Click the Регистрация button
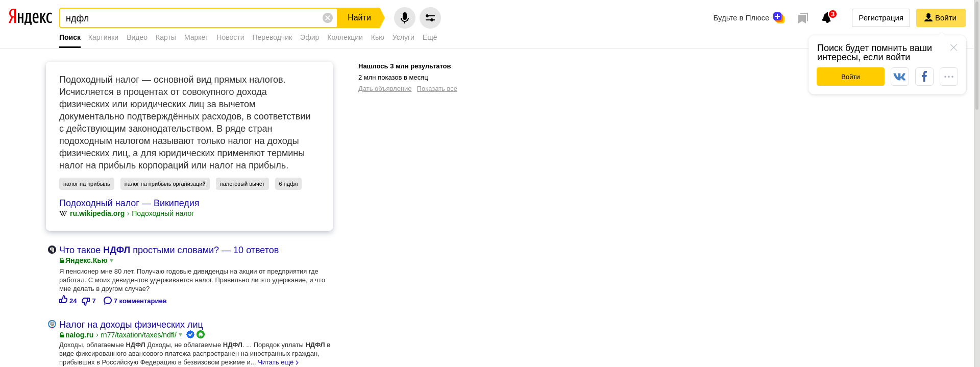The image size is (980, 367). [x=881, y=18]
